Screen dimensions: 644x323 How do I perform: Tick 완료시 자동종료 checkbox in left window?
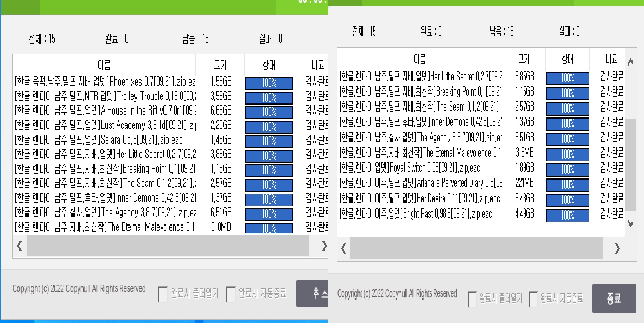(x=230, y=294)
